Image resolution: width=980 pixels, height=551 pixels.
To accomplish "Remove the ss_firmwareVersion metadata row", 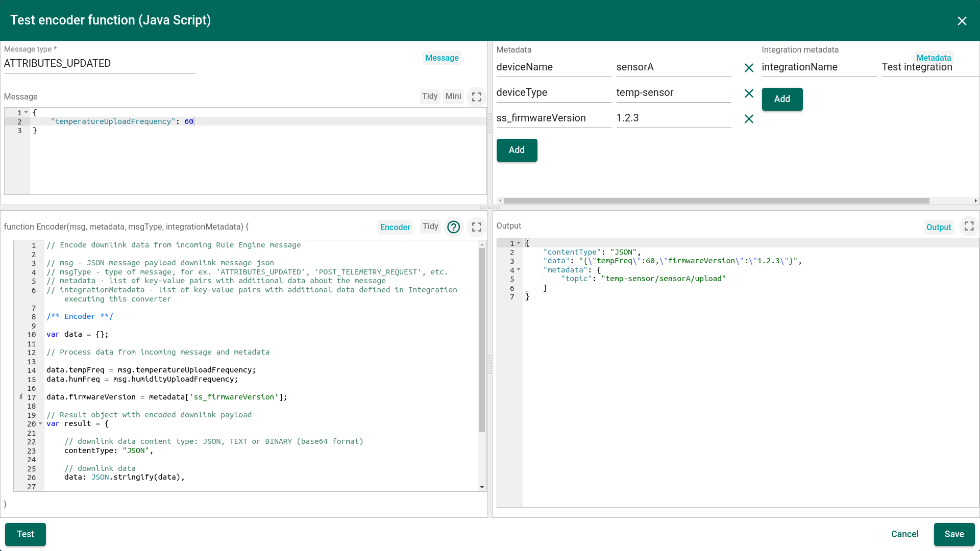I will pos(749,119).
